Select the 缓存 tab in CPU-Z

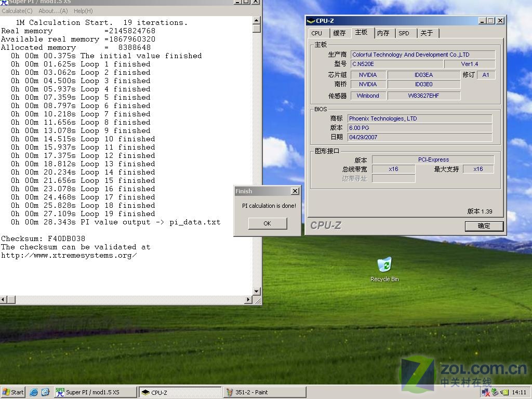(x=339, y=33)
